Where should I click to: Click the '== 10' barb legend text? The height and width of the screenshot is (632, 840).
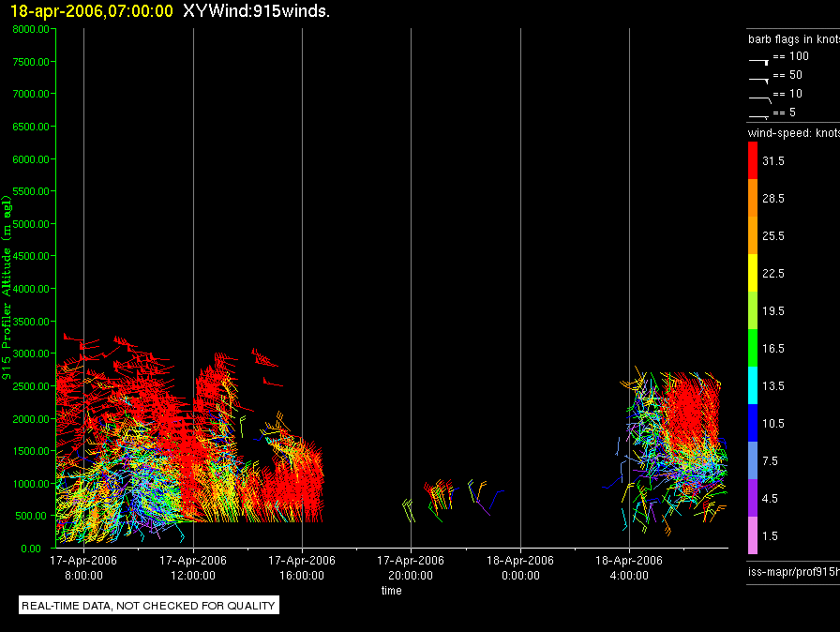point(787,94)
